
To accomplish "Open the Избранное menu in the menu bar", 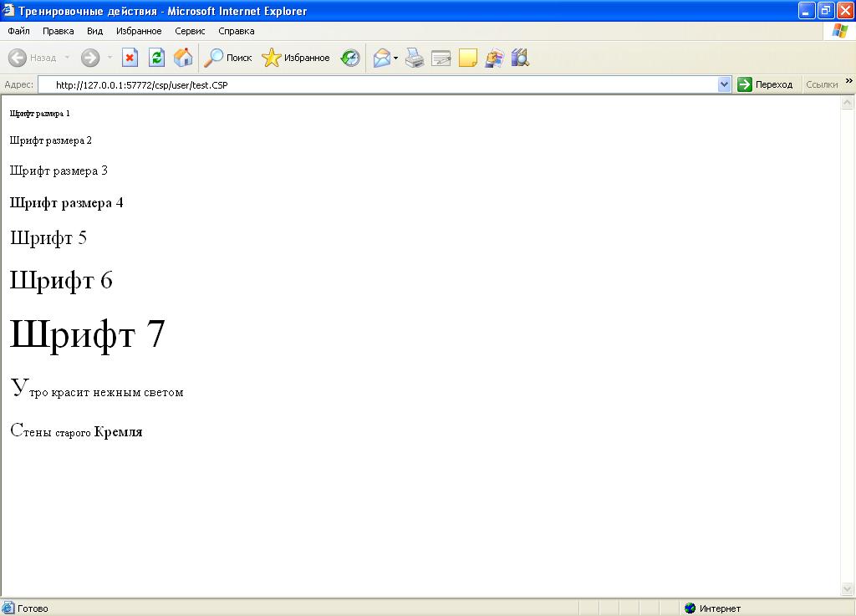I will [139, 31].
